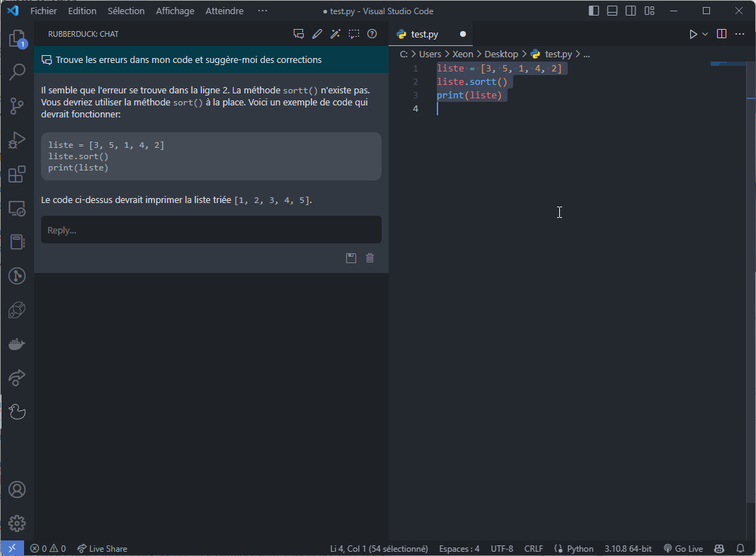Expand breadcrumb ellipsis symbol segment
This screenshot has height=556, width=756.
(586, 54)
